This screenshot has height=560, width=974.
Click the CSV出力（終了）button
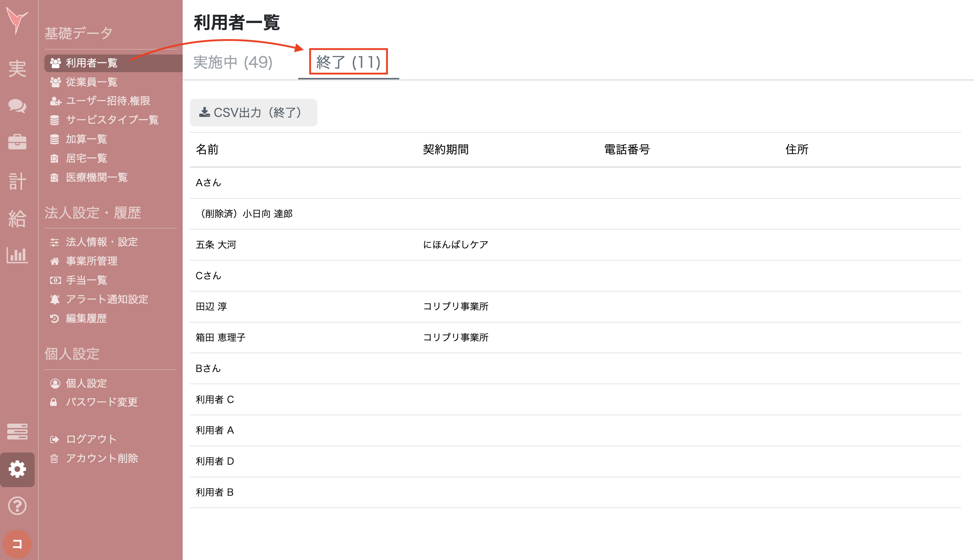pos(253,113)
